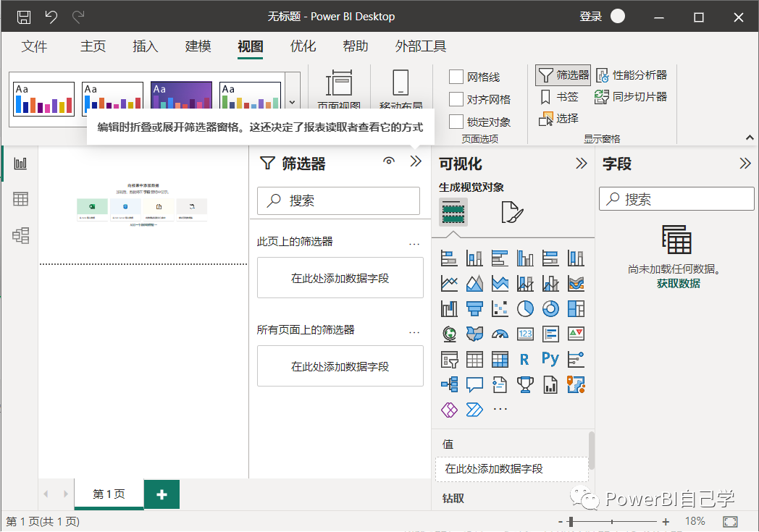Select the stacked bar chart visual
759x532 pixels.
[x=449, y=258]
